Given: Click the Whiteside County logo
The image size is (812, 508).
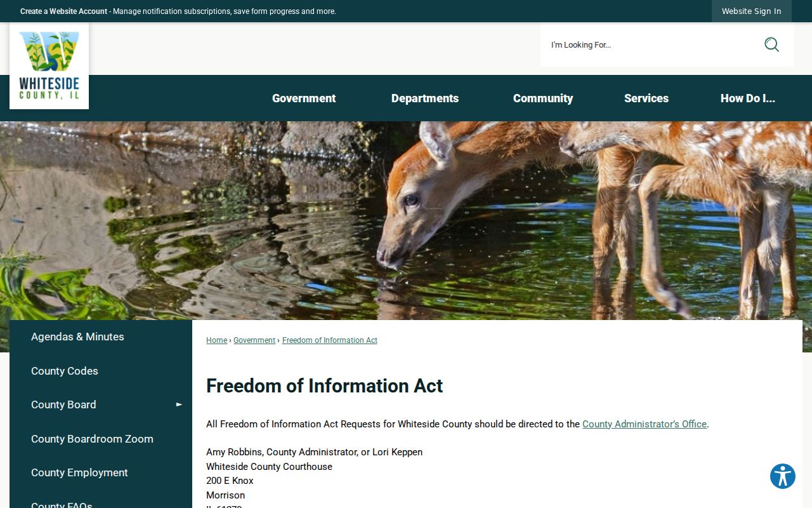Looking at the screenshot, I should [x=49, y=66].
